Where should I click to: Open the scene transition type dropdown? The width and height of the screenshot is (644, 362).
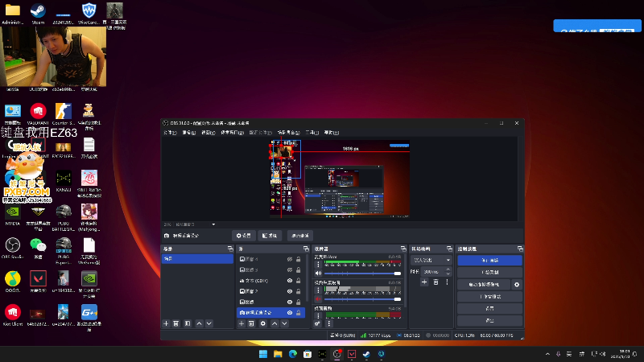point(431,260)
